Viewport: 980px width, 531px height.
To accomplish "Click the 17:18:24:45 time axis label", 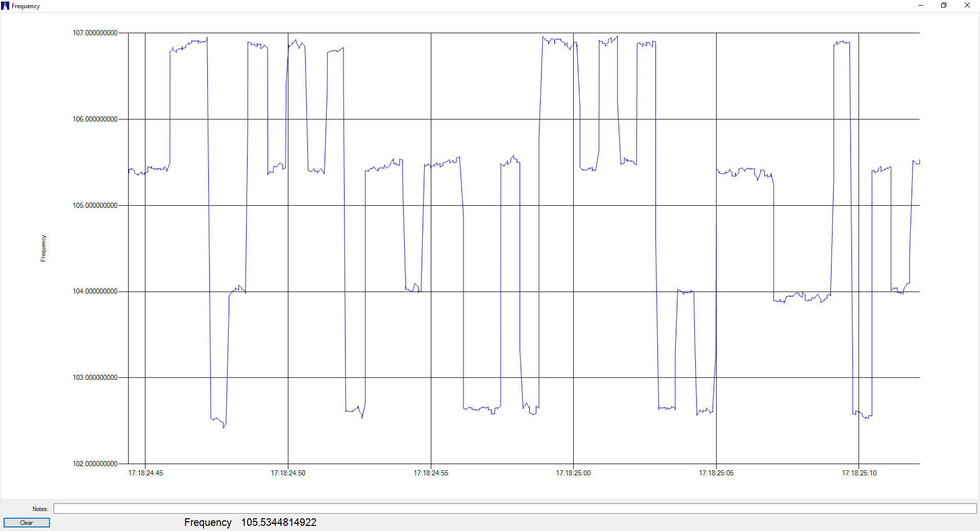I will click(145, 473).
